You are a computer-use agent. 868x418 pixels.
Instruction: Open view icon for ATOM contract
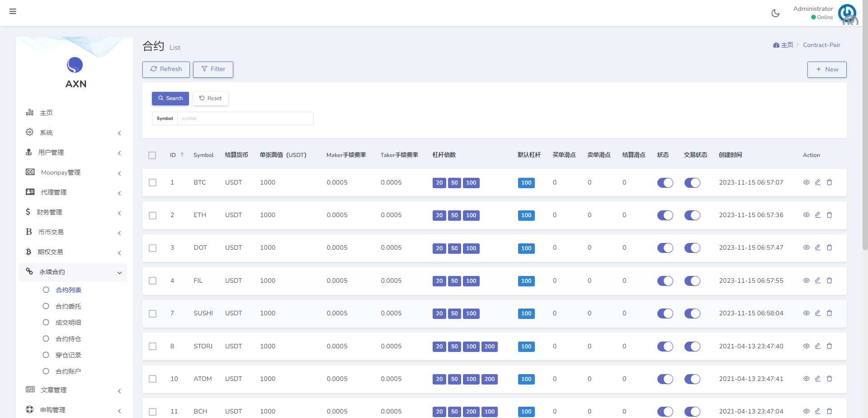click(x=806, y=379)
